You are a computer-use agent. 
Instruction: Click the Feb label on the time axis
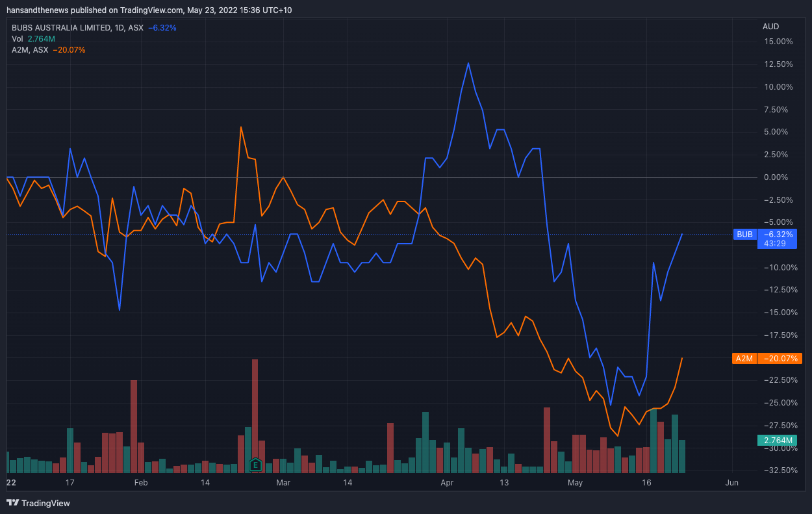[140, 483]
